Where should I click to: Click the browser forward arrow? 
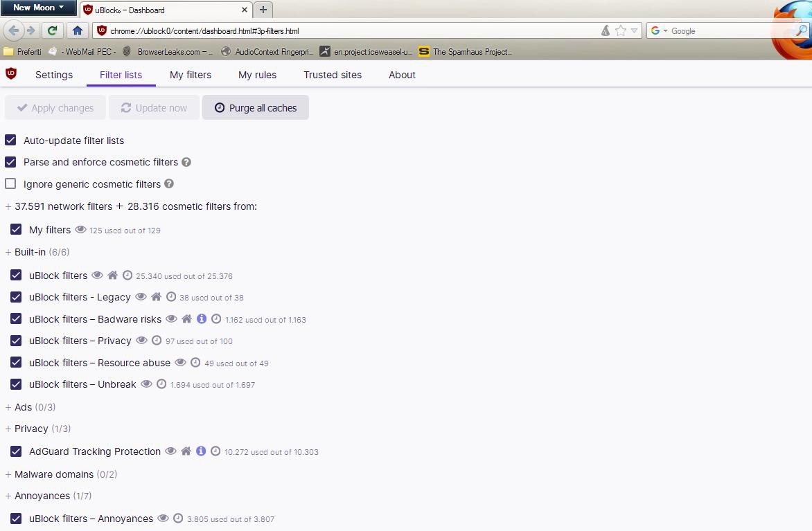(31, 30)
